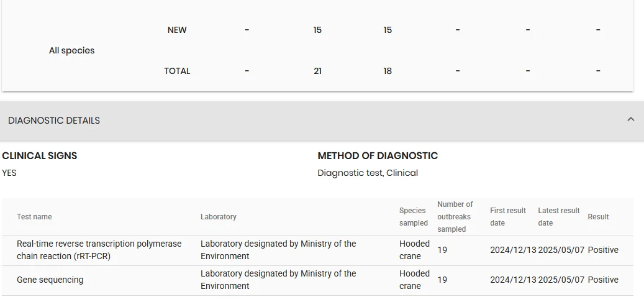Click the All species row label
This screenshot has width=644, height=302.
(x=71, y=50)
